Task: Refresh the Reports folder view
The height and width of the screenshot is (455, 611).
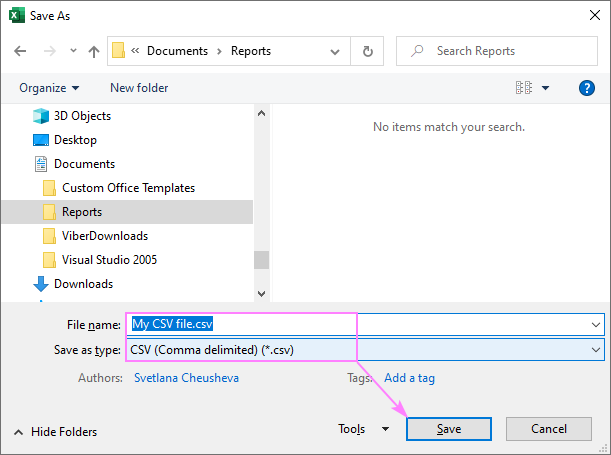Action: 367,51
